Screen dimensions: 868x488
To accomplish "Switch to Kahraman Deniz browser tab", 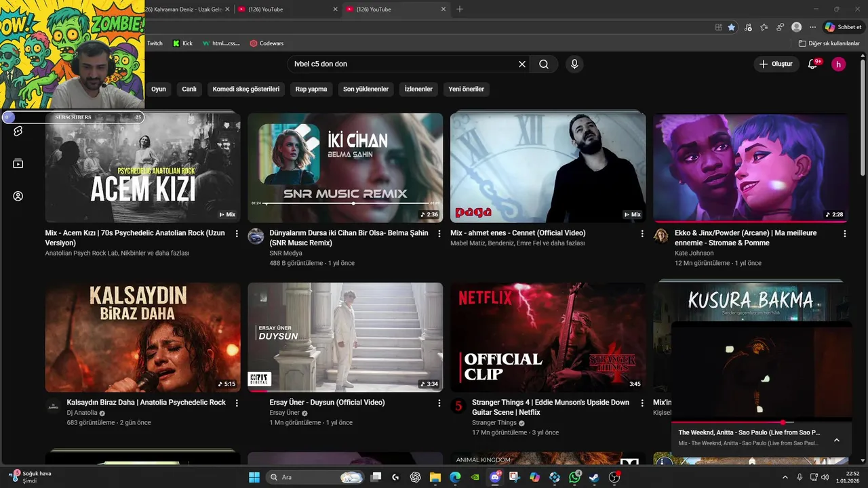I will 183,9.
